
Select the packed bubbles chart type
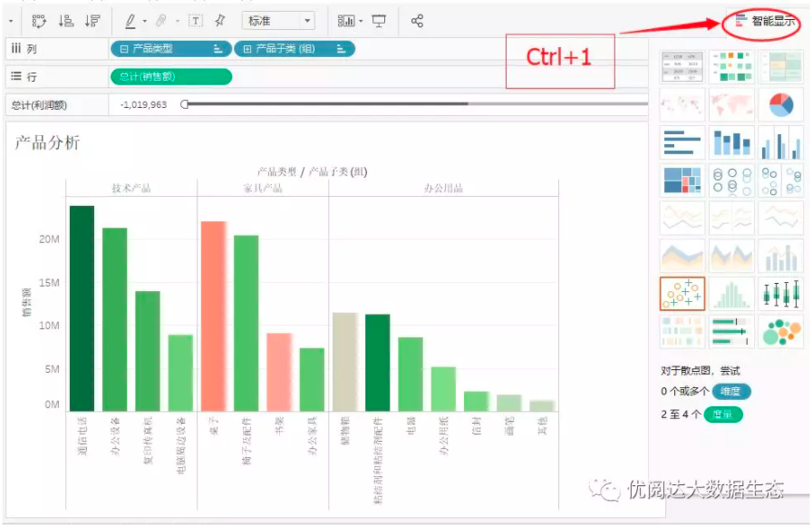pyautogui.click(x=781, y=332)
